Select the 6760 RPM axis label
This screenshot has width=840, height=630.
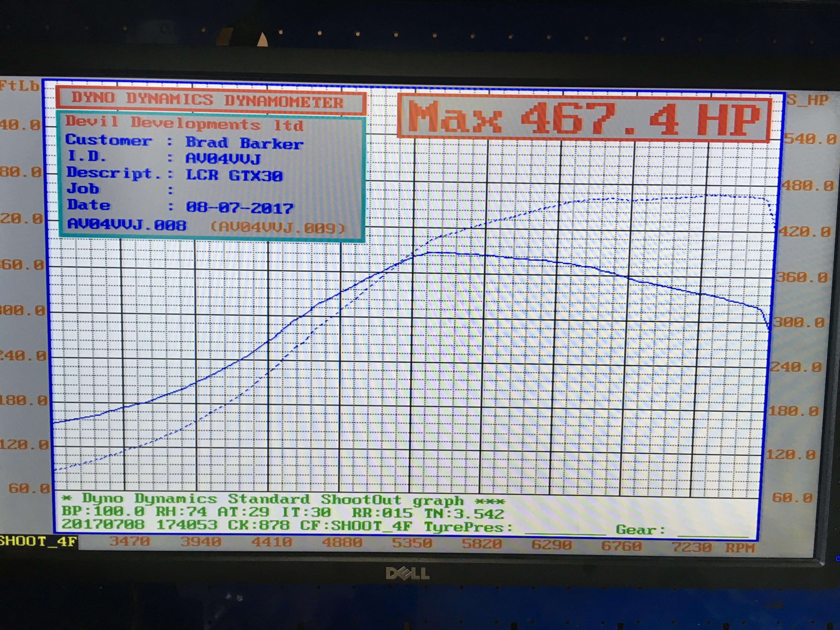(622, 546)
